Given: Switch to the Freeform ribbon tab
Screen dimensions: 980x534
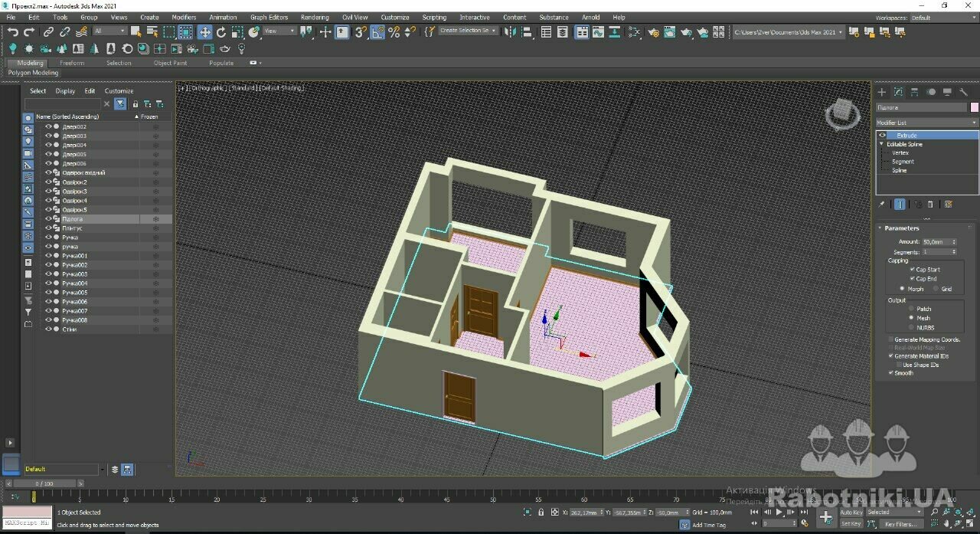Looking at the screenshot, I should click(x=72, y=63).
